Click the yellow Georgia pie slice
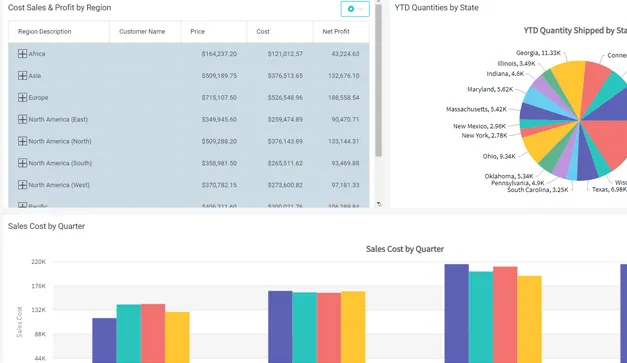 [571, 84]
